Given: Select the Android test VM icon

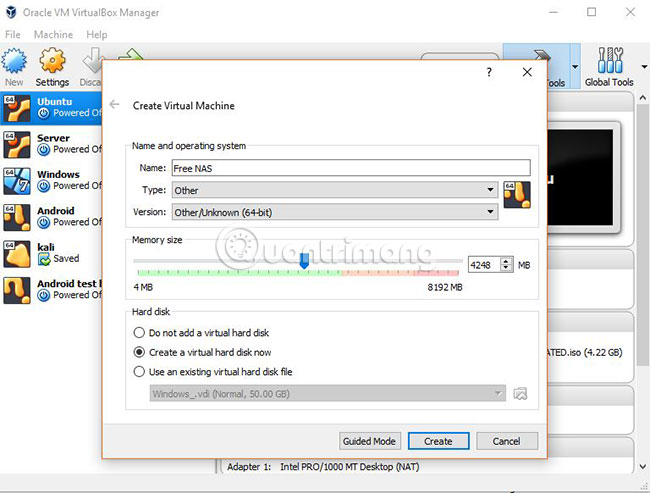Looking at the screenshot, I should [17, 290].
